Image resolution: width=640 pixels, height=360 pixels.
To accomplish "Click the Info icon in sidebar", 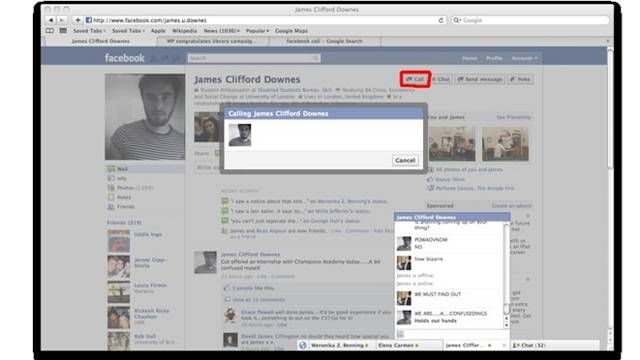I will pos(111,178).
